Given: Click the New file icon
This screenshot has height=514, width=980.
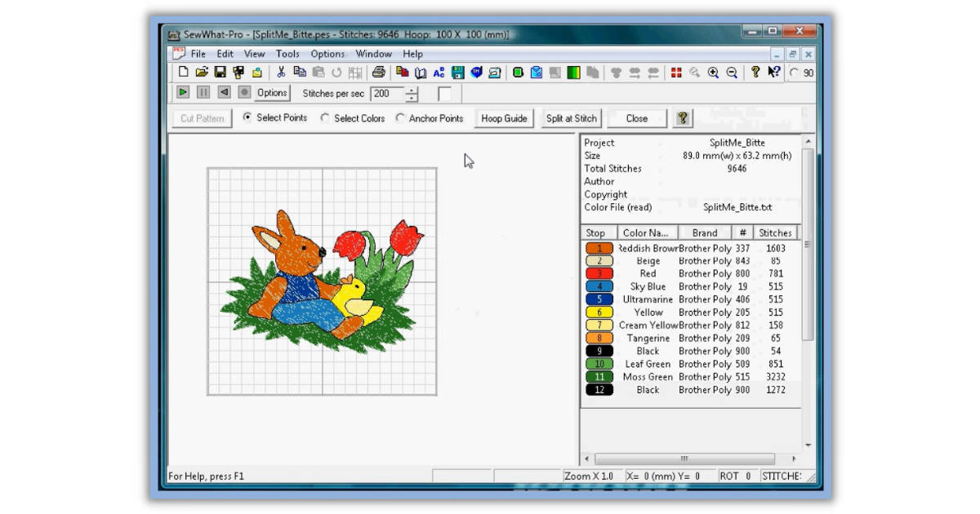Looking at the screenshot, I should [184, 73].
